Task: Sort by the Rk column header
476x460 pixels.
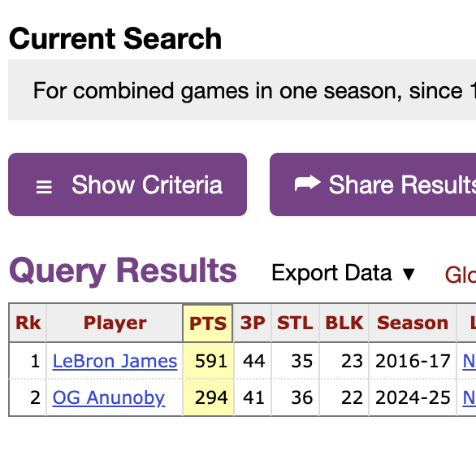Action: [x=28, y=323]
